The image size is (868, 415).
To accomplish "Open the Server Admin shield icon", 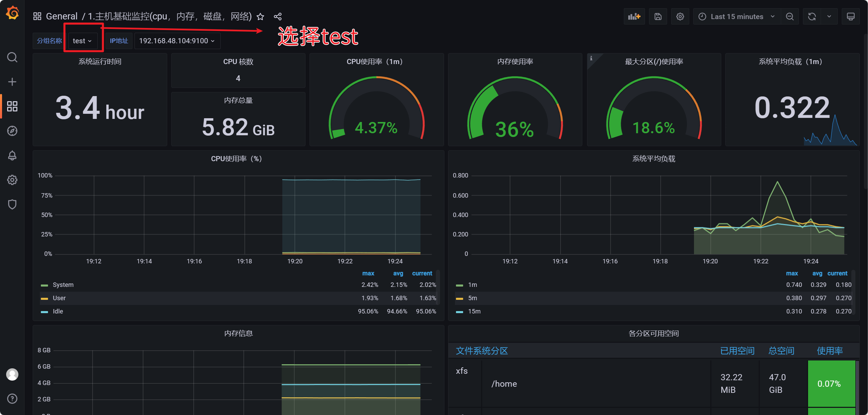I will (x=12, y=204).
